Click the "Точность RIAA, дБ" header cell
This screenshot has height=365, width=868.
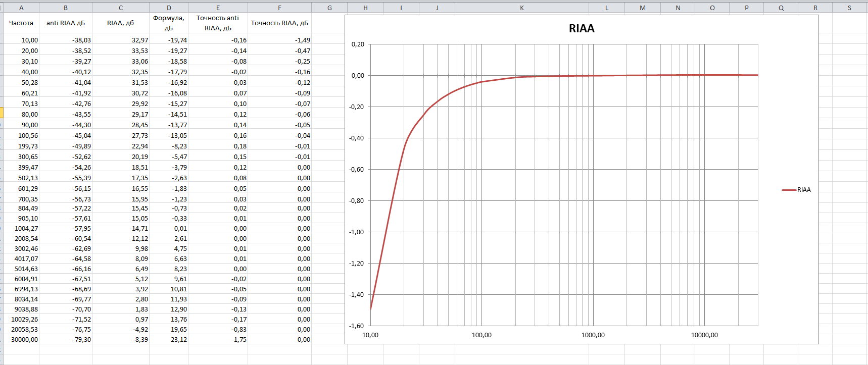[x=279, y=23]
